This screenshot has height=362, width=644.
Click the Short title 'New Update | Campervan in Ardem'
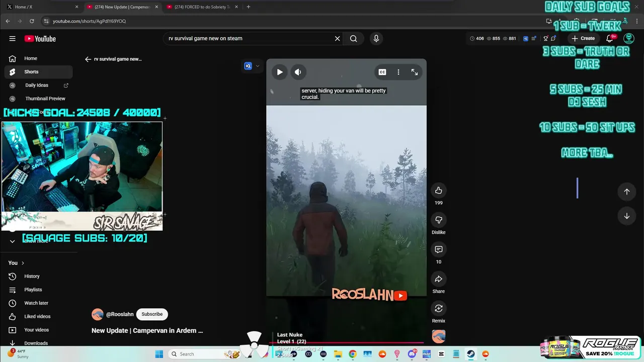pos(147,331)
